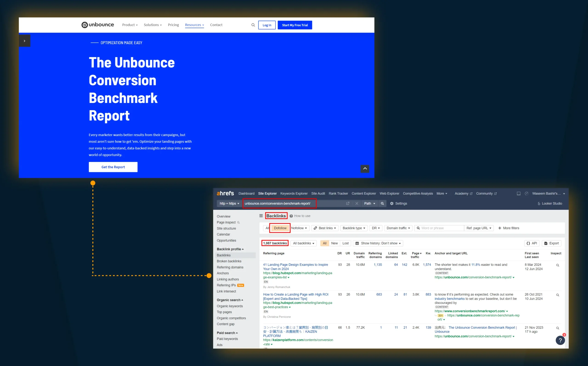
Task: Expand the Domain traffic filter
Action: click(x=398, y=228)
